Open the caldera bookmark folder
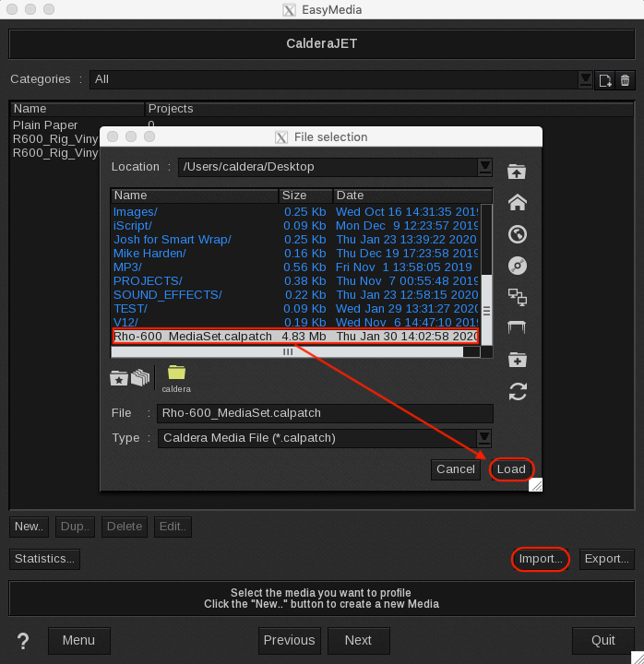 point(176,379)
